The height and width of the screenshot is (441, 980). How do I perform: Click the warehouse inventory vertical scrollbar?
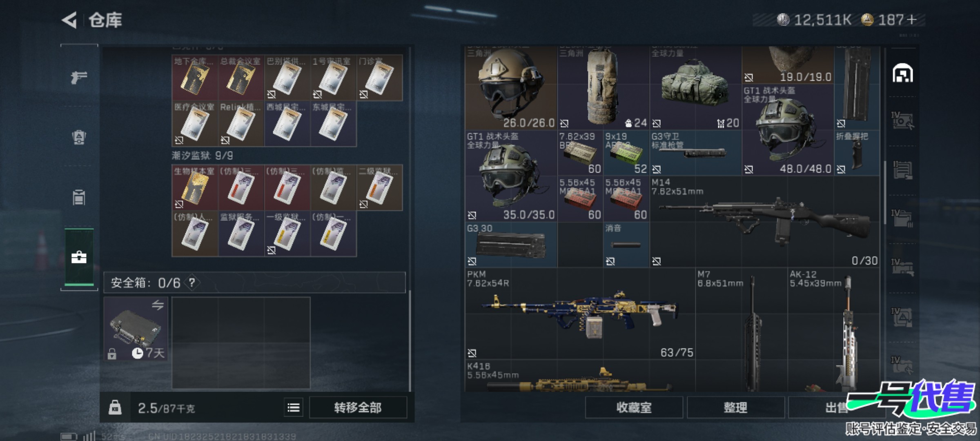point(884,192)
